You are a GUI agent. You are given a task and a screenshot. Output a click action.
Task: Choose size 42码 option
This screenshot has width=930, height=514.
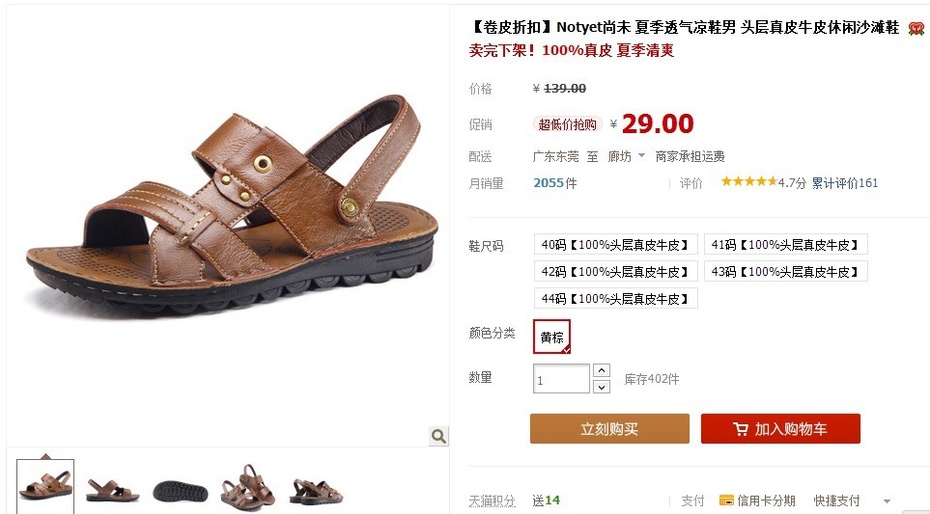point(616,272)
